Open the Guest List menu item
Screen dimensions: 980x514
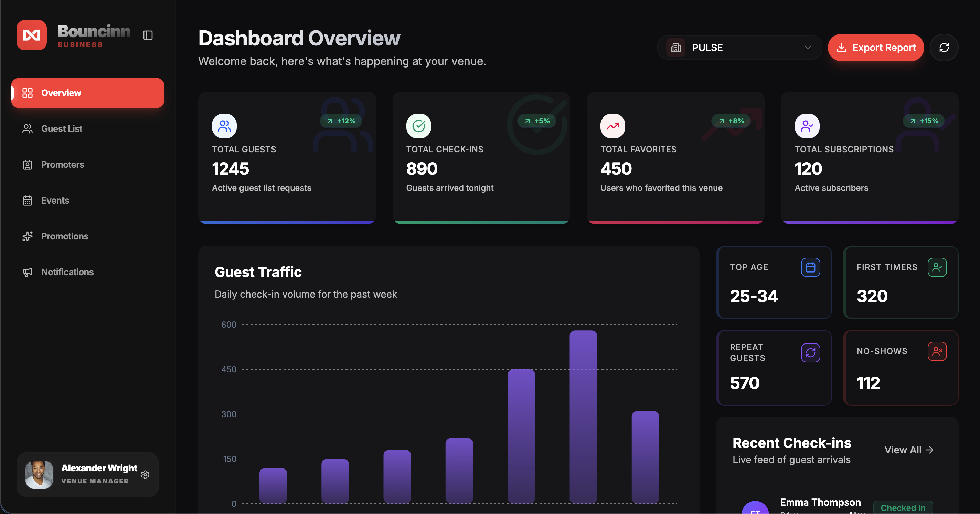click(x=62, y=129)
